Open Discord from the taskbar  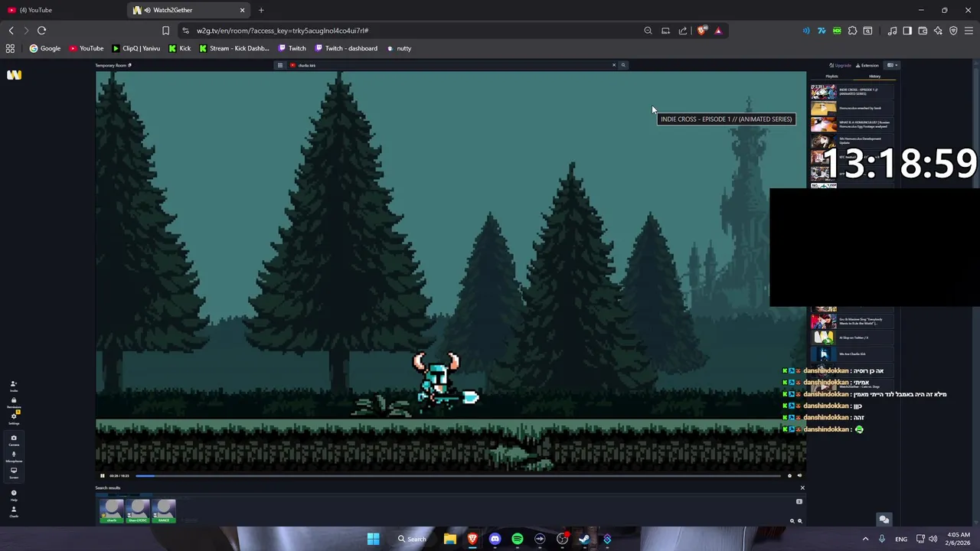tap(495, 539)
